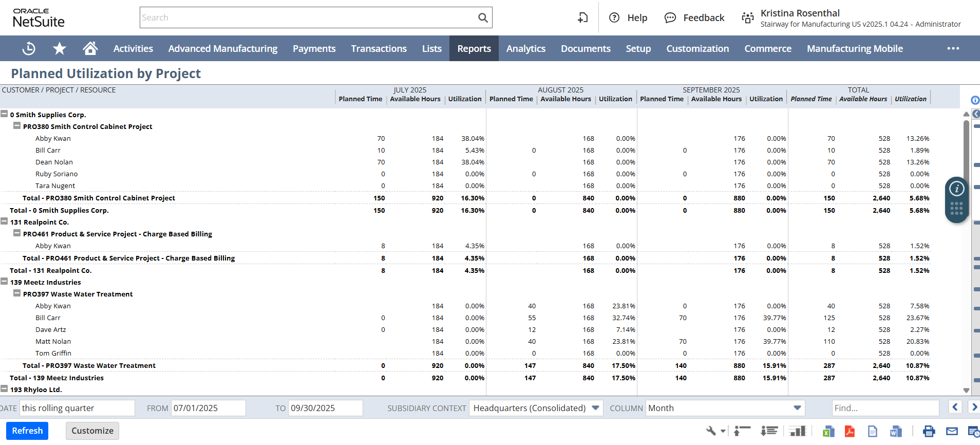Export the report to Word
980x445 pixels.
pyautogui.click(x=896, y=432)
